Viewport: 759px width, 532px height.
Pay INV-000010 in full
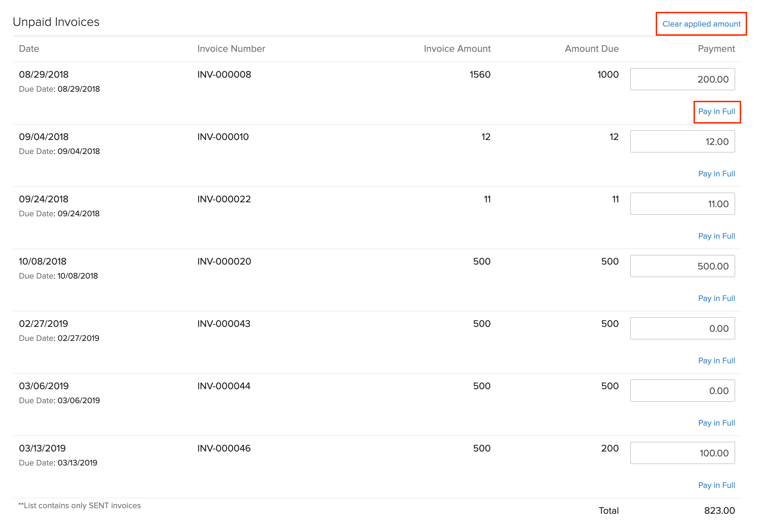pos(717,174)
